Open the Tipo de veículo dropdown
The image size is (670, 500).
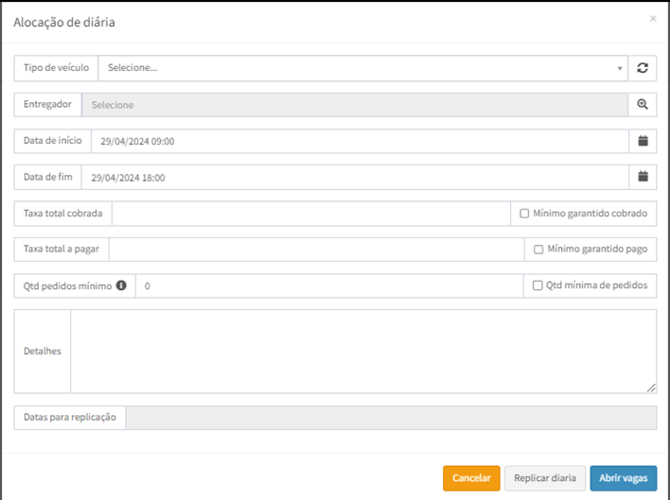360,68
